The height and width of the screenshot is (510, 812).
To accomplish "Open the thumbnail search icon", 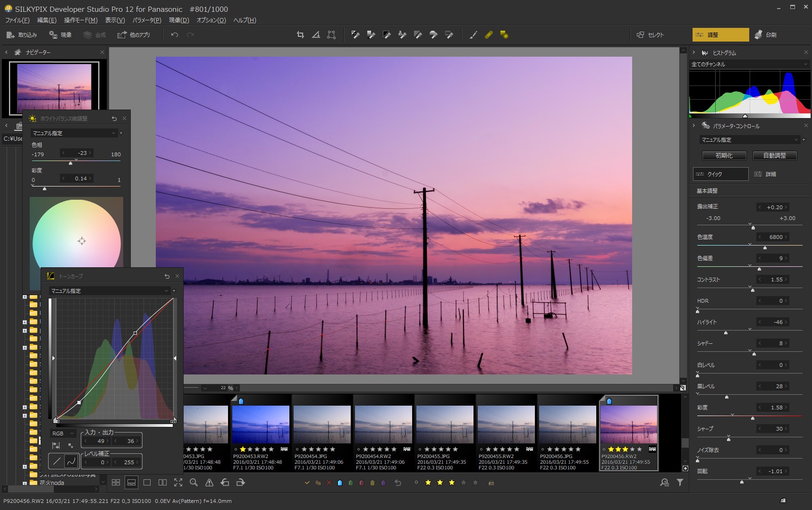I will point(664,483).
